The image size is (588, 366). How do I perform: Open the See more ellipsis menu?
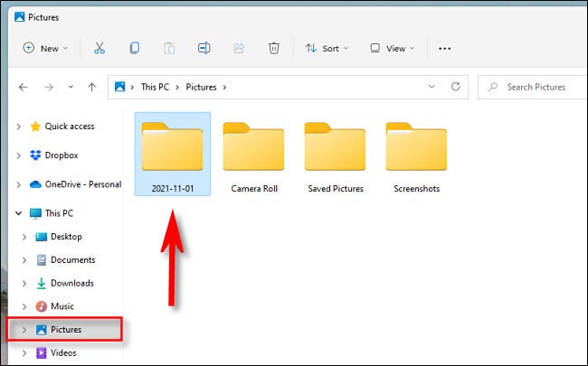pyautogui.click(x=444, y=48)
